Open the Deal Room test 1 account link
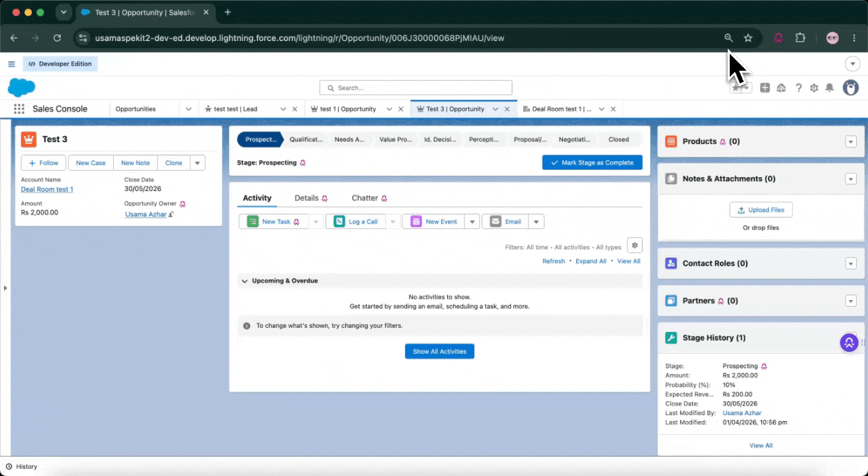Screen dimensions: 868x476 pyautogui.click(x=47, y=190)
